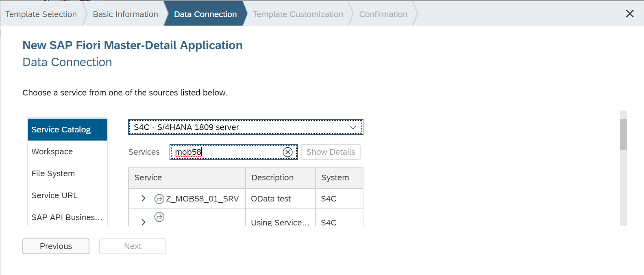
Task: Click the System column header
Action: [339, 178]
